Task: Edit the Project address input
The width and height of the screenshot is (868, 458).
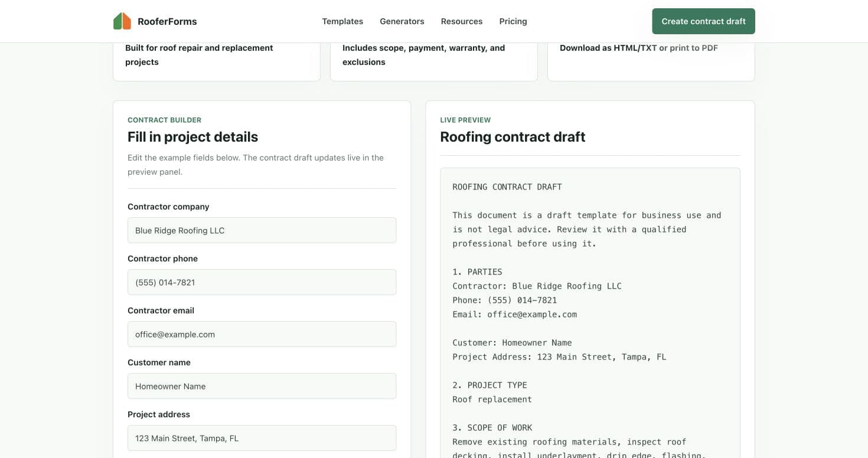Action: (x=262, y=438)
